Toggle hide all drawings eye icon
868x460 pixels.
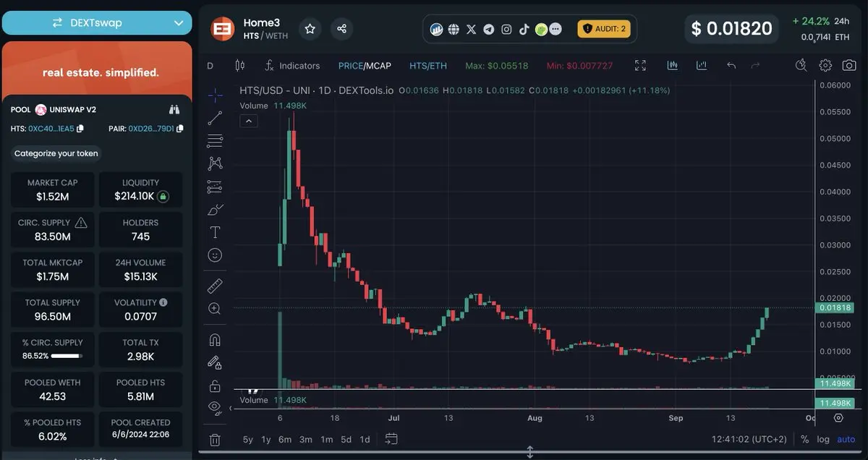[215, 407]
